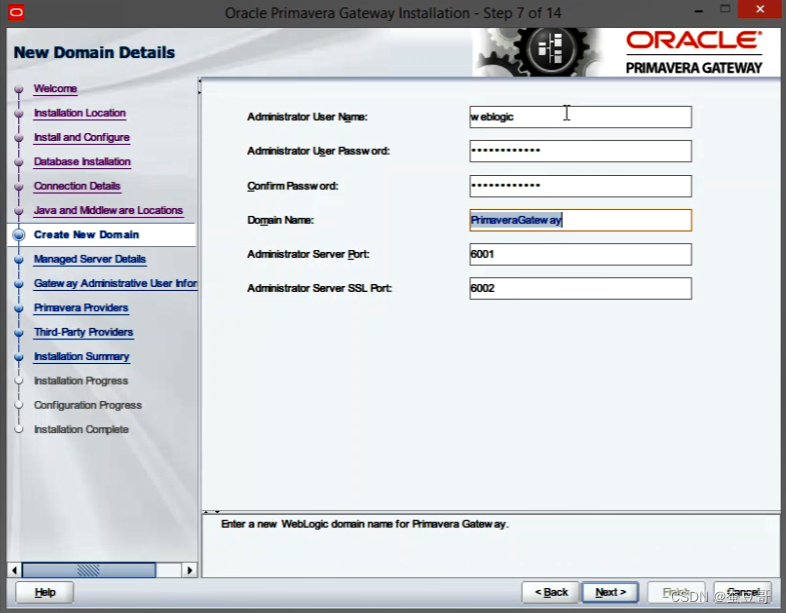Click the sidebar scroll left arrow
This screenshot has height=613, width=786.
(15, 570)
